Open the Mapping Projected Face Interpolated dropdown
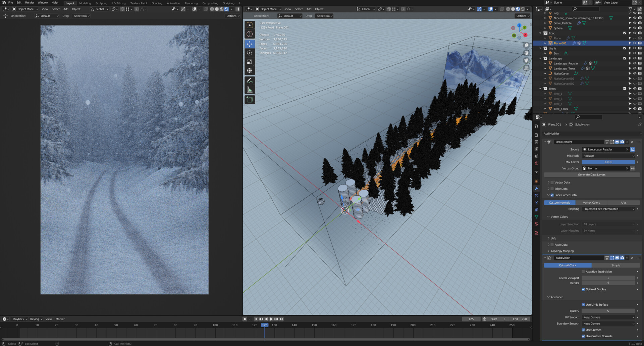The height and width of the screenshot is (346, 644). tap(608, 209)
